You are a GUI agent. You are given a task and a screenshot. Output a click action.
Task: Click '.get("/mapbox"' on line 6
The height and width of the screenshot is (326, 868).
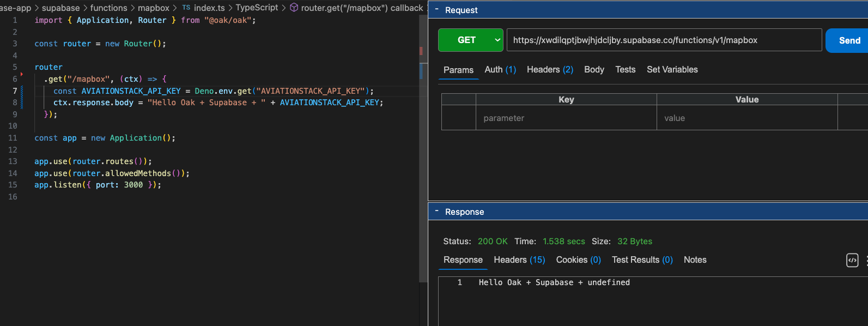pyautogui.click(x=77, y=79)
